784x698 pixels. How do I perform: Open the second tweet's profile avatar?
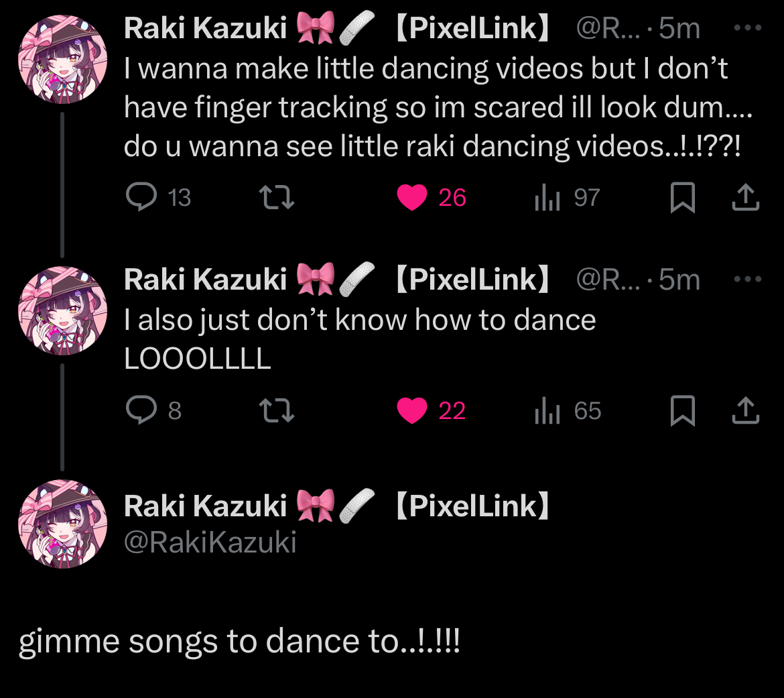pos(63,310)
